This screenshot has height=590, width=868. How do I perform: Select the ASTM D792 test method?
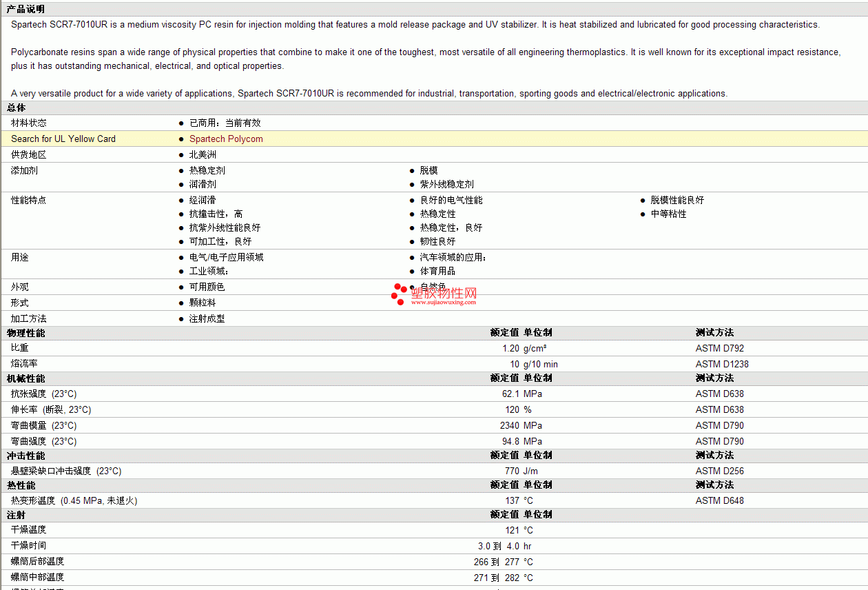tap(720, 348)
